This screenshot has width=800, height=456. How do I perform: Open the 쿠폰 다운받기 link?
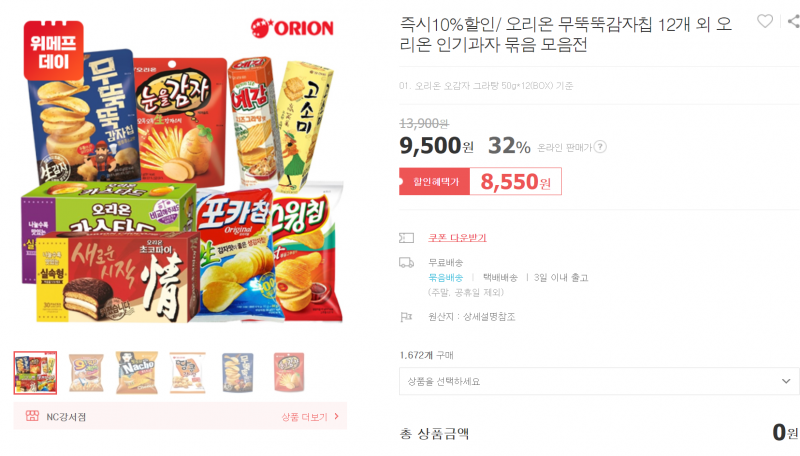[x=457, y=238]
